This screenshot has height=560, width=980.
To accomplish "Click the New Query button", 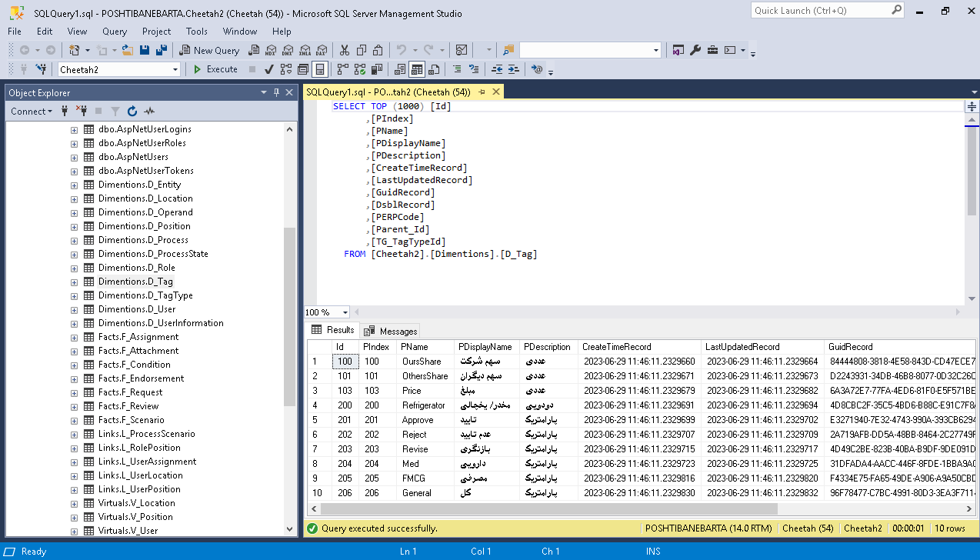I will 209,50.
